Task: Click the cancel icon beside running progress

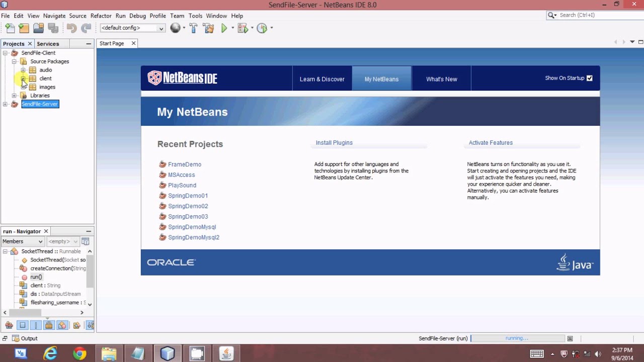Action: tap(570, 338)
